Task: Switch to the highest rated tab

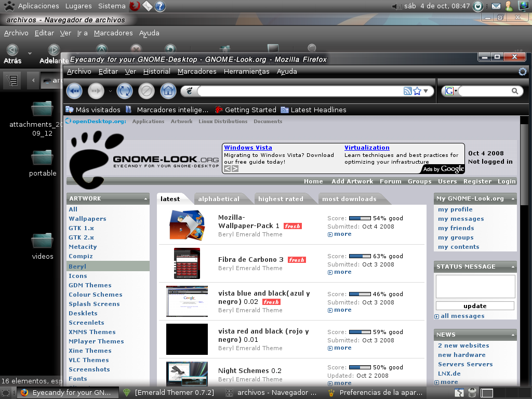Action: click(281, 199)
